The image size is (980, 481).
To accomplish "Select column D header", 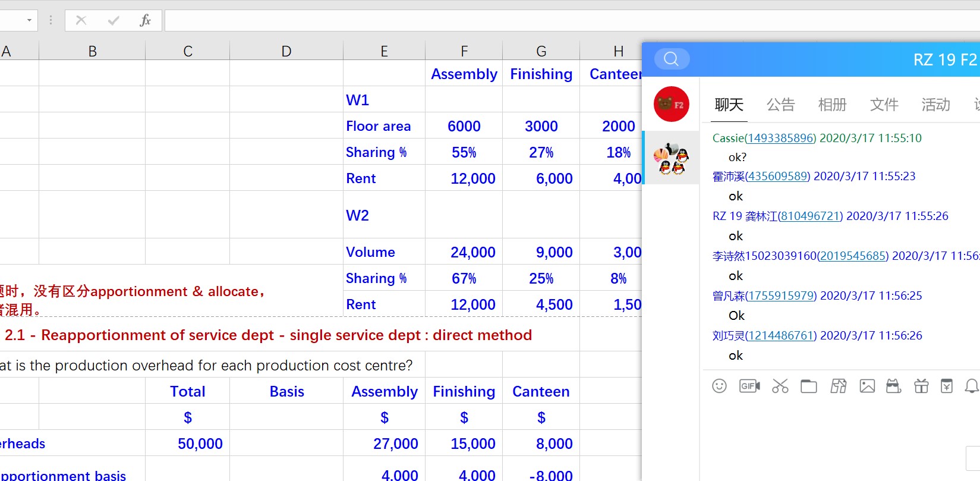I will [286, 51].
